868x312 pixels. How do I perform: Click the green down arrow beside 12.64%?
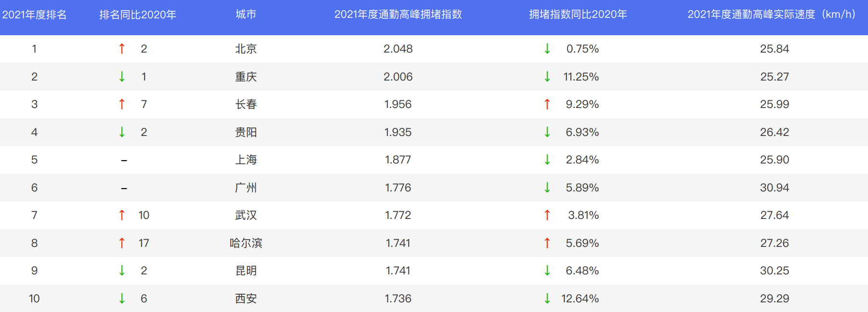pyautogui.click(x=547, y=298)
